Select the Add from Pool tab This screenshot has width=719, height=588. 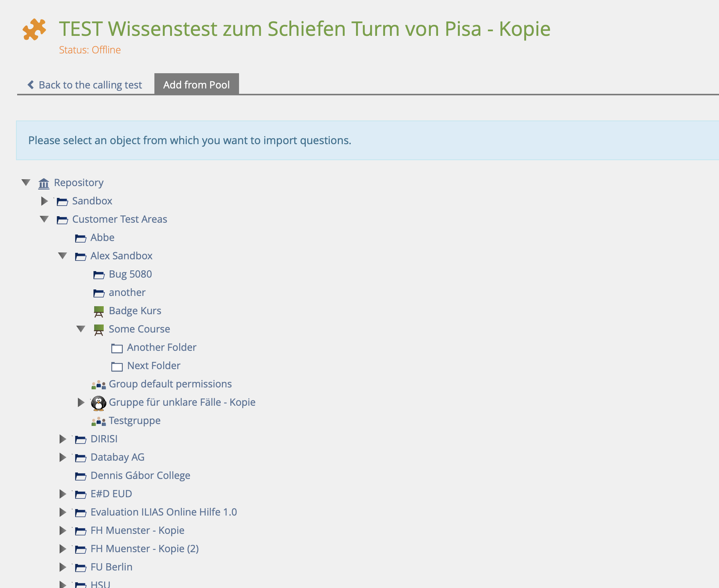(196, 85)
